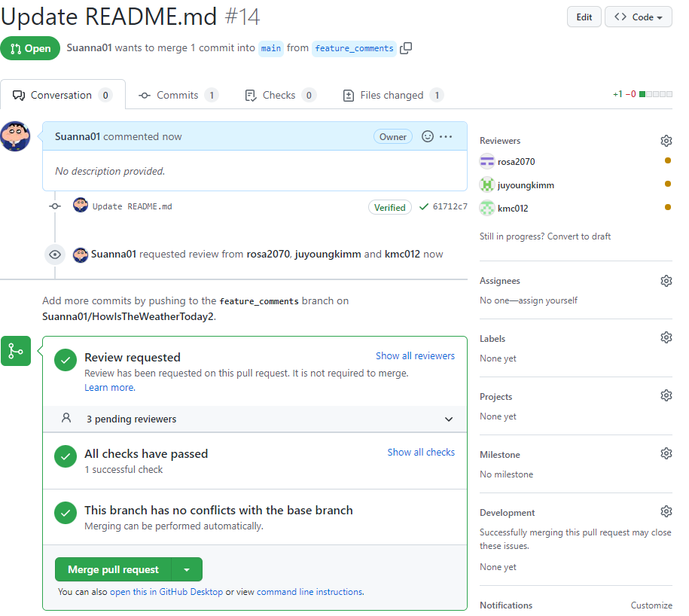Click the green merge branch icon

coord(16,351)
